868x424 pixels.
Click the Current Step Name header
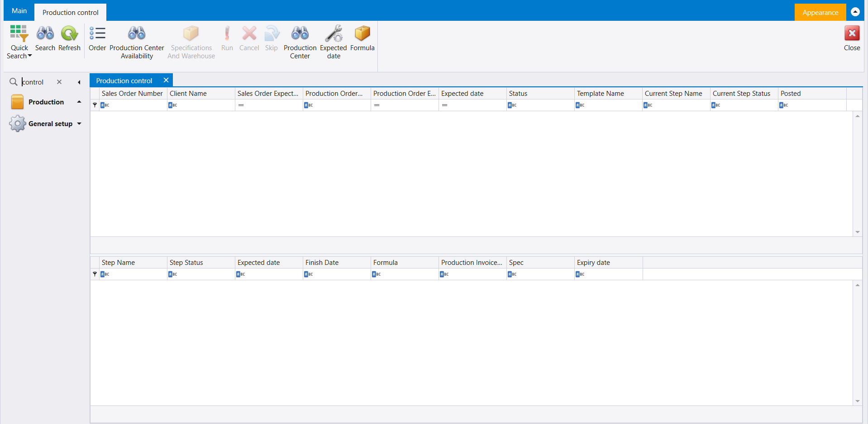(x=676, y=94)
